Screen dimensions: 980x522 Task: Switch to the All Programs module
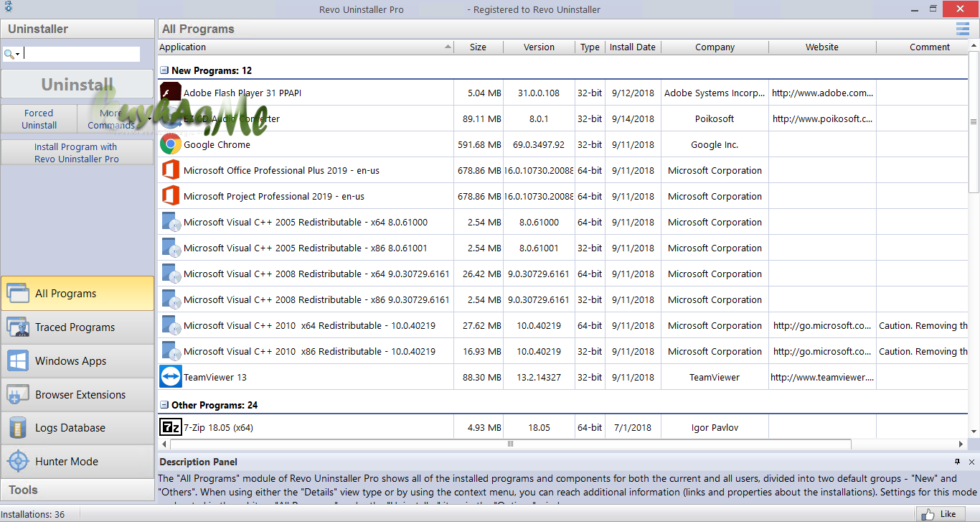[x=77, y=294]
